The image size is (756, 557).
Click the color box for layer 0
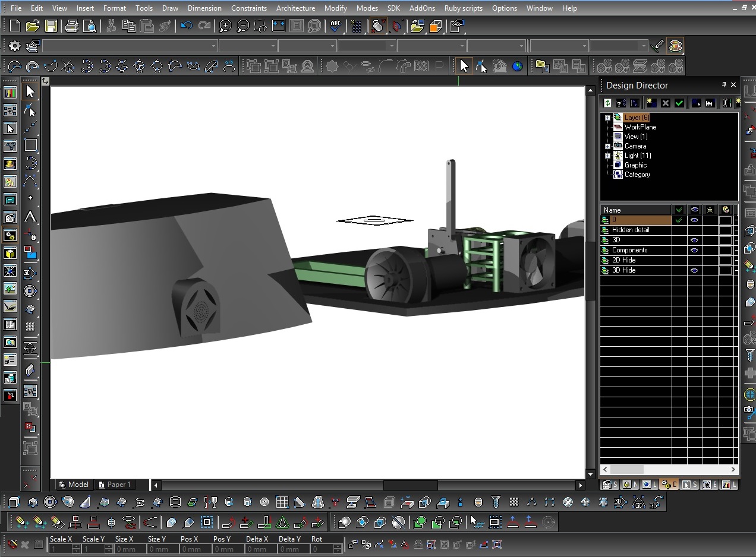[x=725, y=220]
